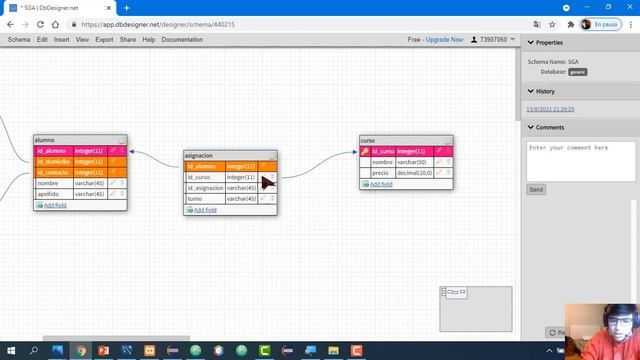Open the Documentation menu

[x=182, y=40]
